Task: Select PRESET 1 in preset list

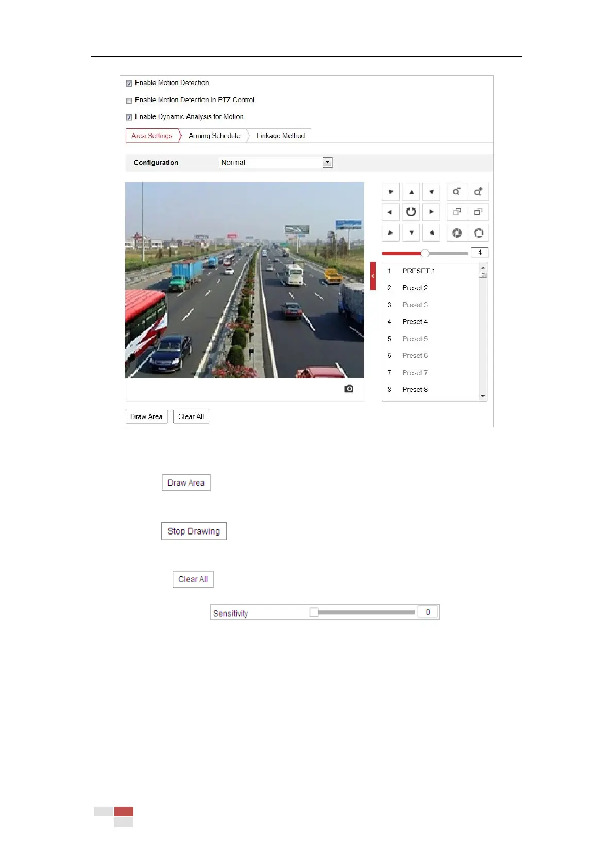Action: point(431,271)
